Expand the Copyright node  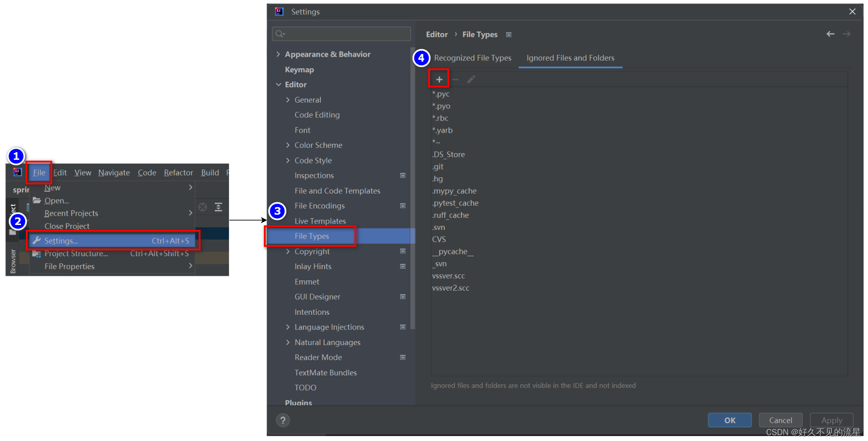pyautogui.click(x=288, y=251)
